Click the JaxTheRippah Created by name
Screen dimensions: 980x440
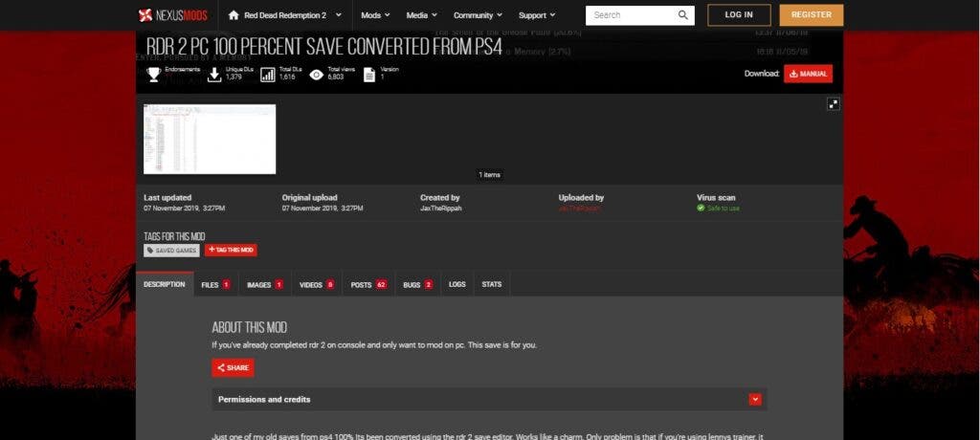coord(441,209)
